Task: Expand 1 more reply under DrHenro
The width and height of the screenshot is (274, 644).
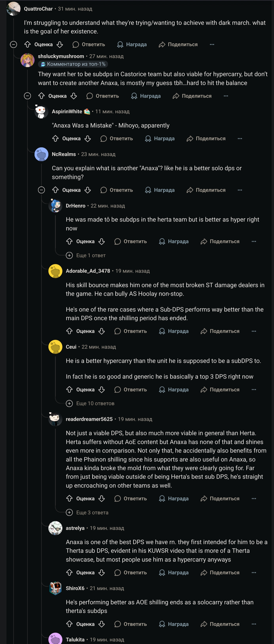Action: pyautogui.click(x=69, y=255)
